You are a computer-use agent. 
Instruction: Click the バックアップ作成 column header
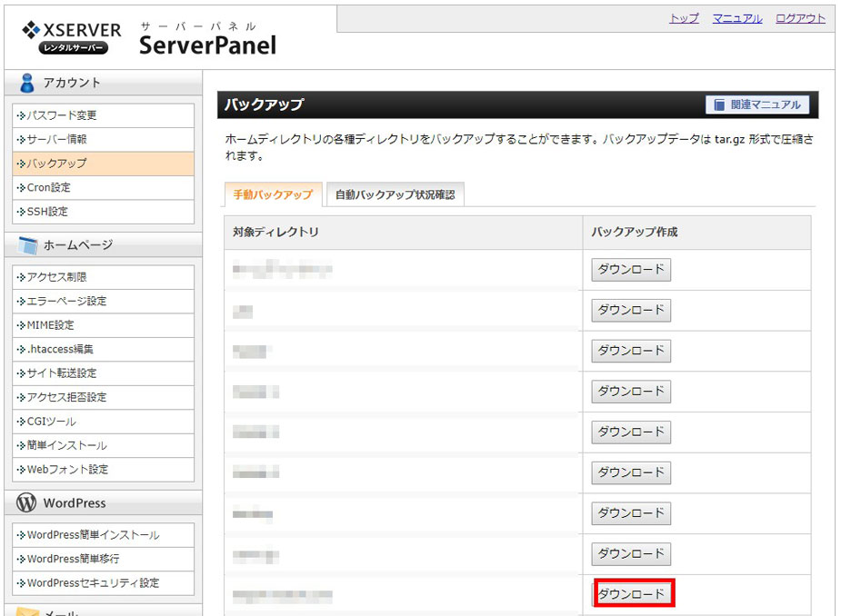(x=696, y=233)
